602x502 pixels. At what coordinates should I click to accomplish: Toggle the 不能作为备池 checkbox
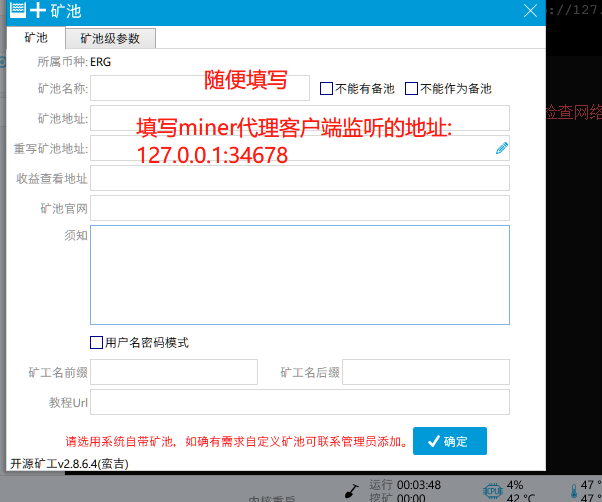(411, 89)
